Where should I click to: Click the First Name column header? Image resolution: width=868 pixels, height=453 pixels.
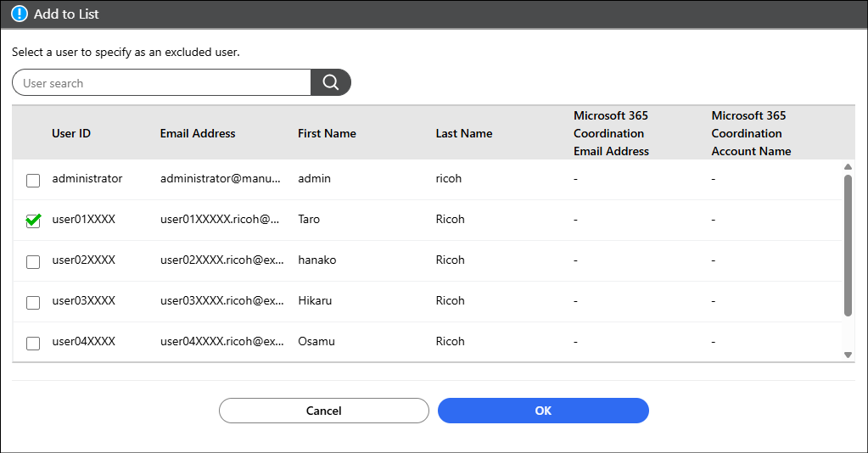[327, 133]
